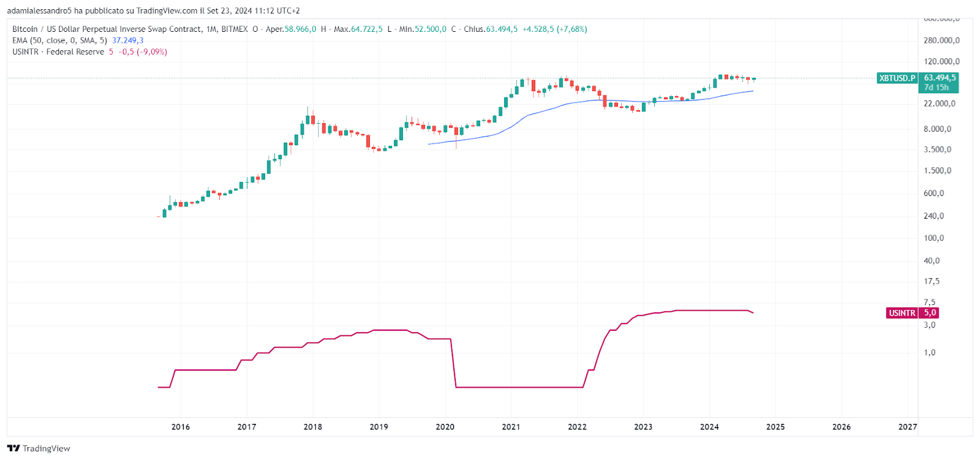Click the publication header mentioning TradingView.com
980x460 pixels.
[154, 11]
